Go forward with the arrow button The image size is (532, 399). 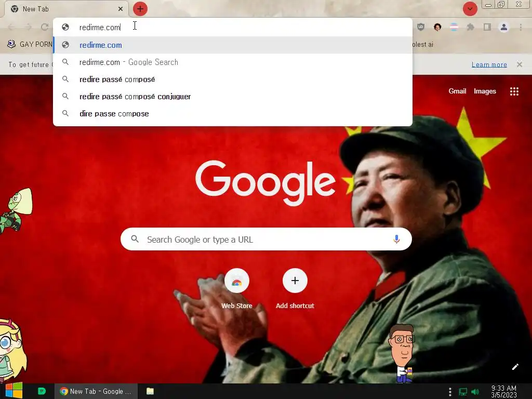[x=28, y=27]
